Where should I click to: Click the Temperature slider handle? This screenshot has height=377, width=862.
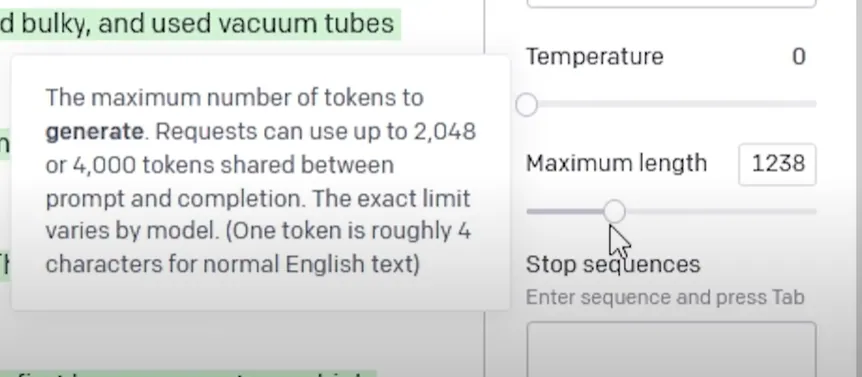[x=527, y=104]
